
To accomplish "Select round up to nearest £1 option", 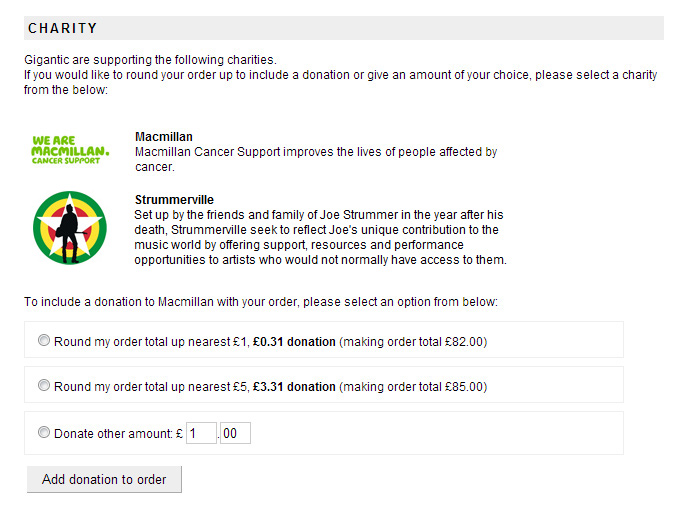I will [44, 340].
